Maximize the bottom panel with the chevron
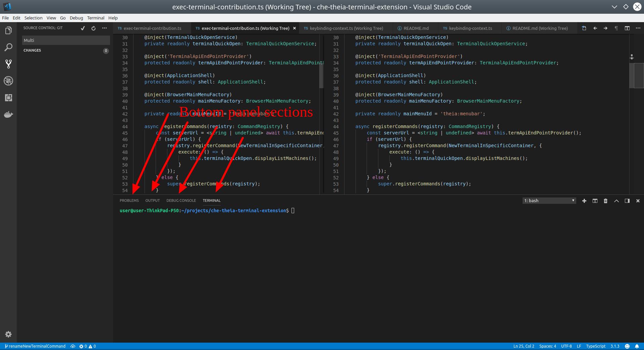 click(616, 201)
